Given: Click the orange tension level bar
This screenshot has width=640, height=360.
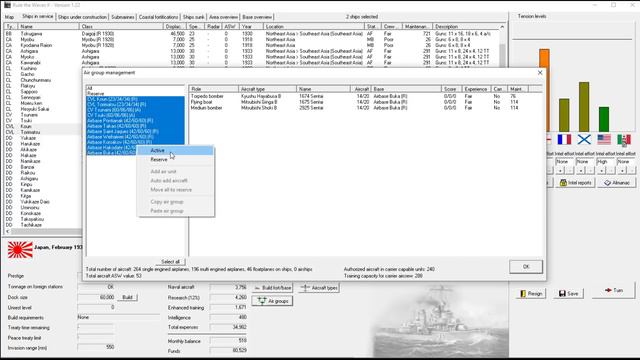Looking at the screenshot, I should [x=544, y=90].
